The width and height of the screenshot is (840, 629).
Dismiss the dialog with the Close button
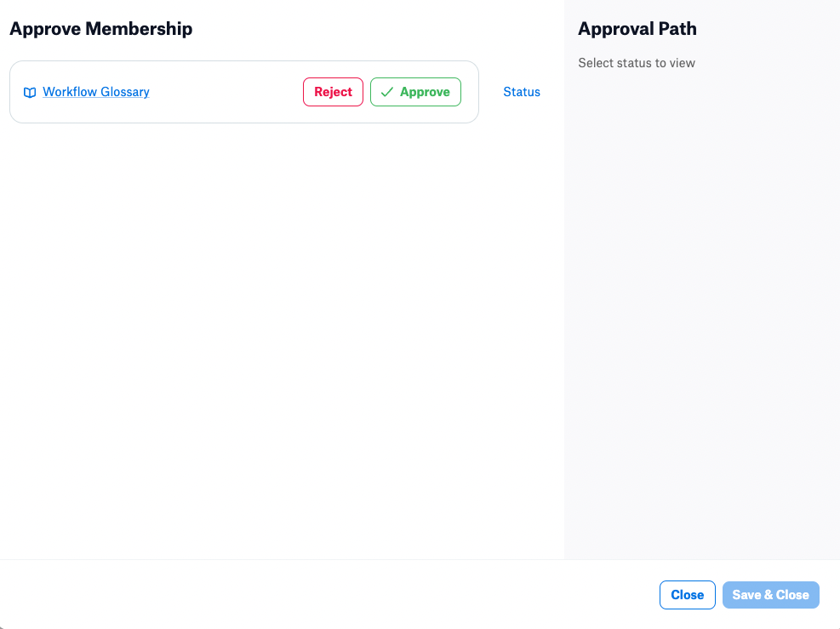688,595
